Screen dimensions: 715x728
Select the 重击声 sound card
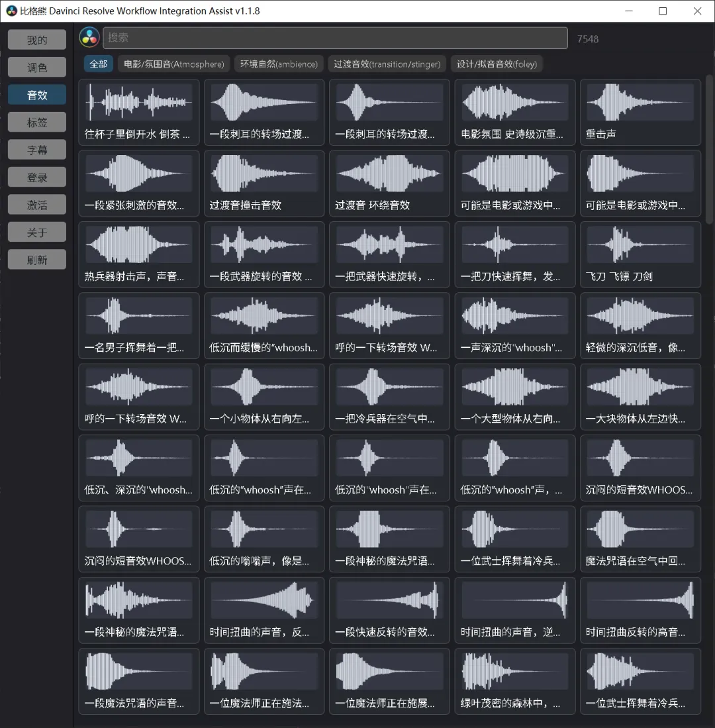click(640, 113)
